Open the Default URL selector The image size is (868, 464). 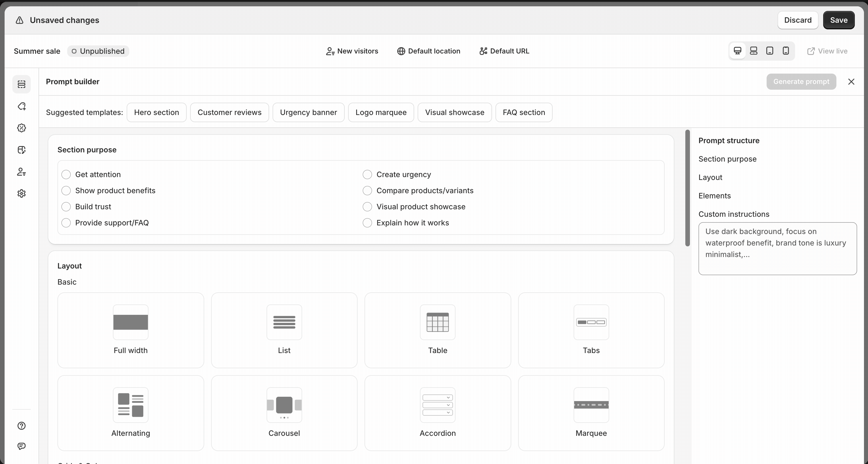pyautogui.click(x=504, y=51)
